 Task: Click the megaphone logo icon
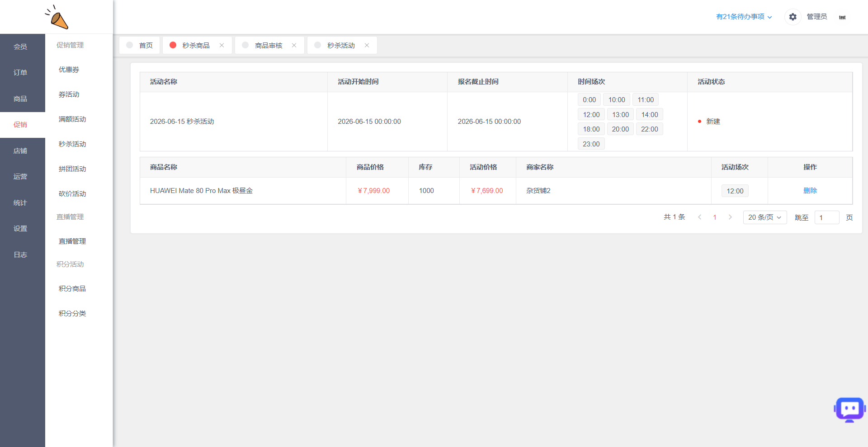57,17
